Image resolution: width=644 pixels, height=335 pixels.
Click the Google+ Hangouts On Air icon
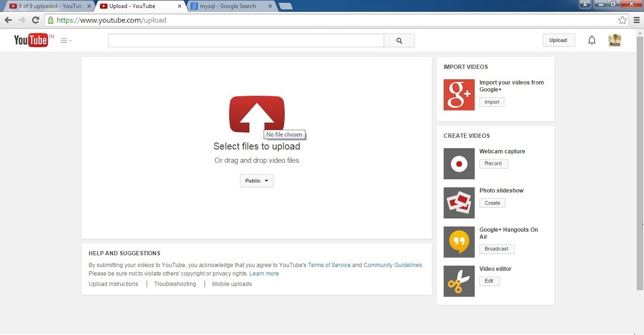pyautogui.click(x=459, y=242)
